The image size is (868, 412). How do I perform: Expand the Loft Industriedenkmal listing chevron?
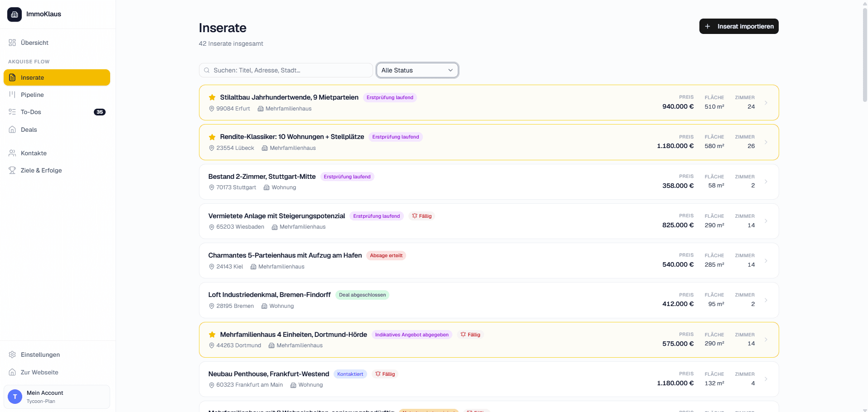(x=766, y=300)
